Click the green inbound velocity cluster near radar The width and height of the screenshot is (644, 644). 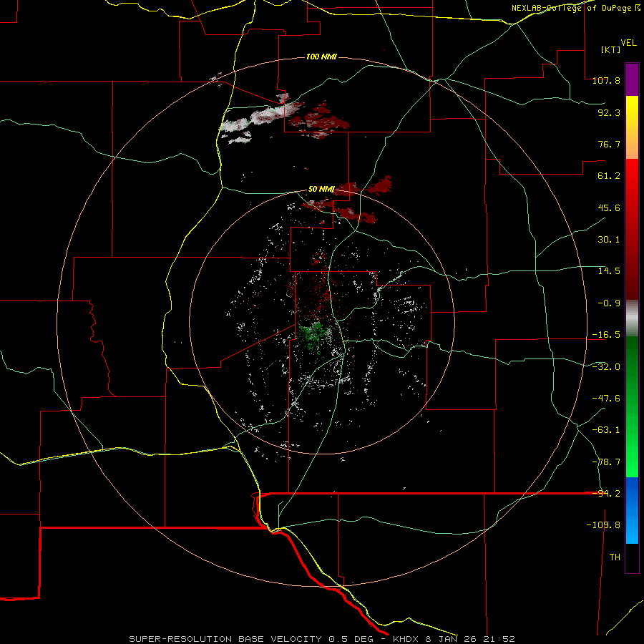pos(314,336)
